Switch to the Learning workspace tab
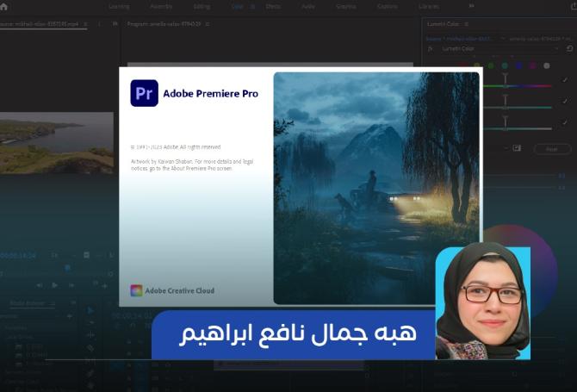The image size is (577, 392). (119, 6)
